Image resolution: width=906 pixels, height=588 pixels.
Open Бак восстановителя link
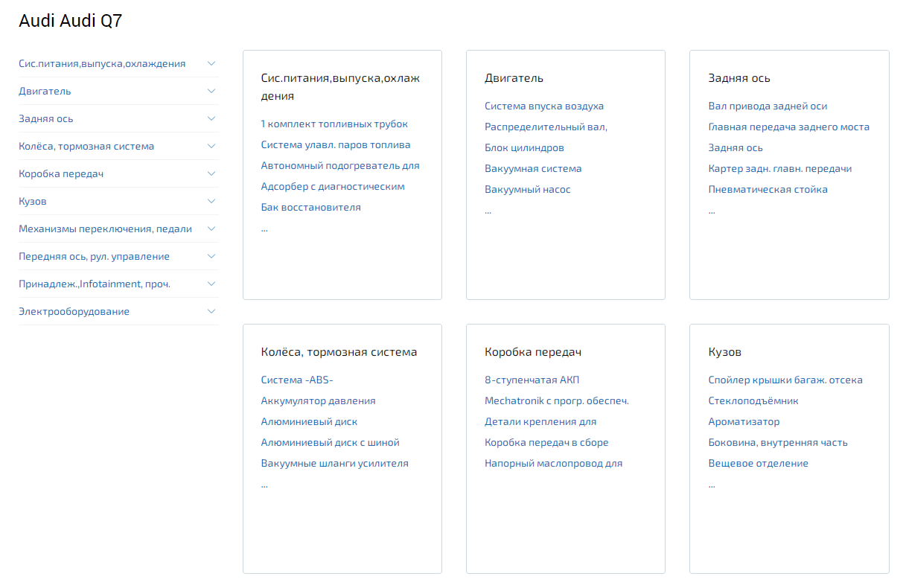311,208
